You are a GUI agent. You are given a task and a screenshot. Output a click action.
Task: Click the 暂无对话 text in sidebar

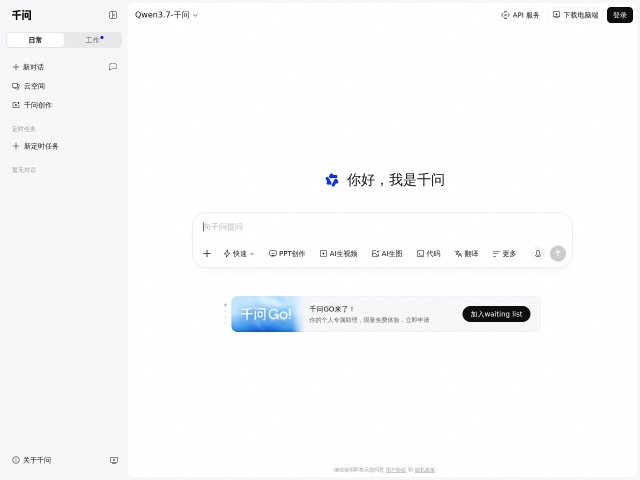[x=24, y=170]
